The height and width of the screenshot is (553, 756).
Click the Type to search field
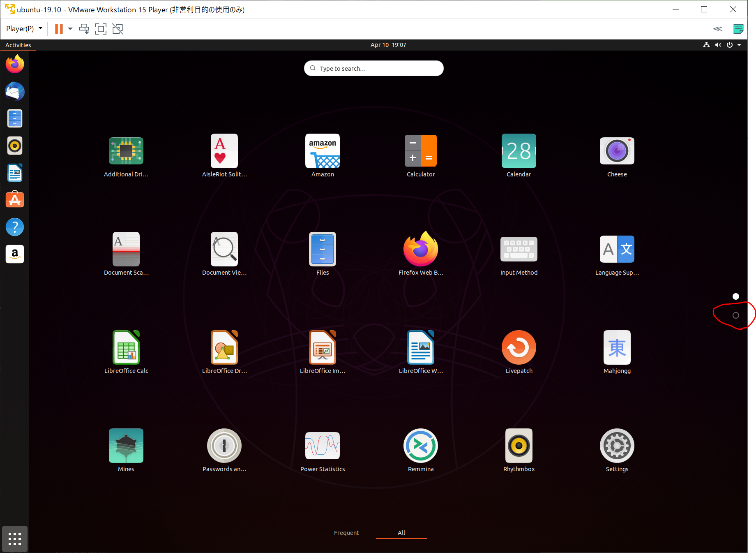point(374,68)
